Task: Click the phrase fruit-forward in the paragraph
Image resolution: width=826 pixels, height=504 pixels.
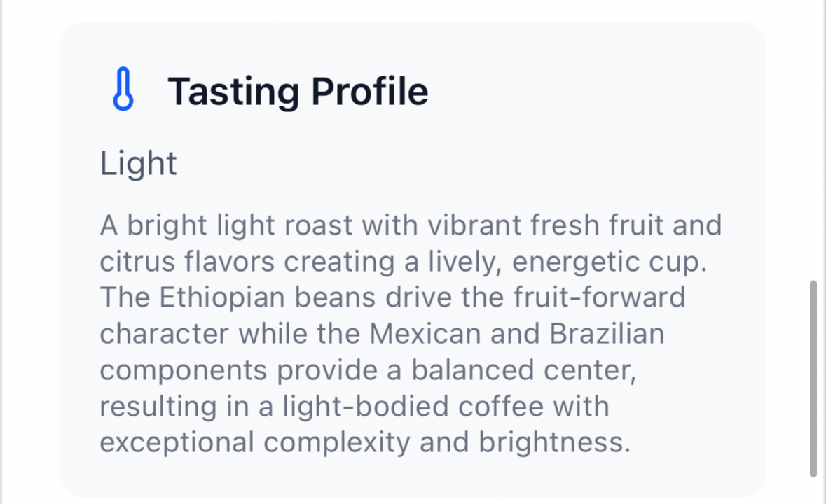Action: pyautogui.click(x=600, y=297)
